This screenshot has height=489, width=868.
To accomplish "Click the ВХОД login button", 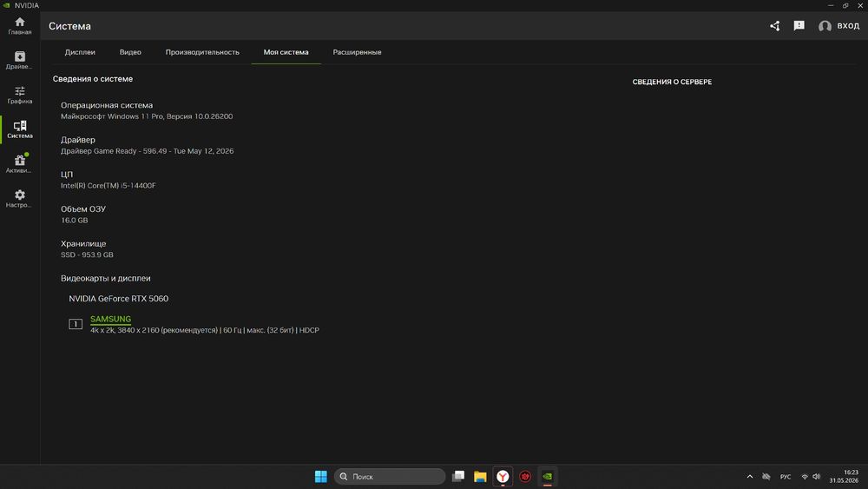I will 848,26.
